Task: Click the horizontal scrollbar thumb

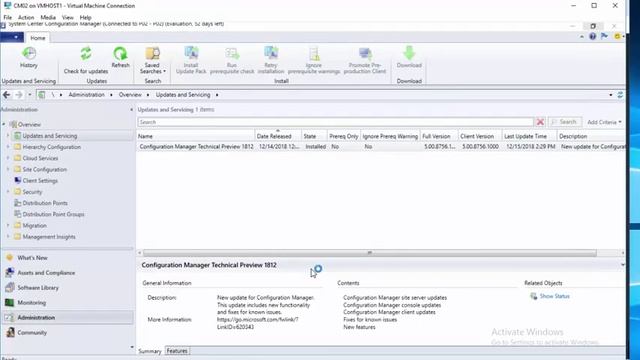Action: (x=370, y=253)
